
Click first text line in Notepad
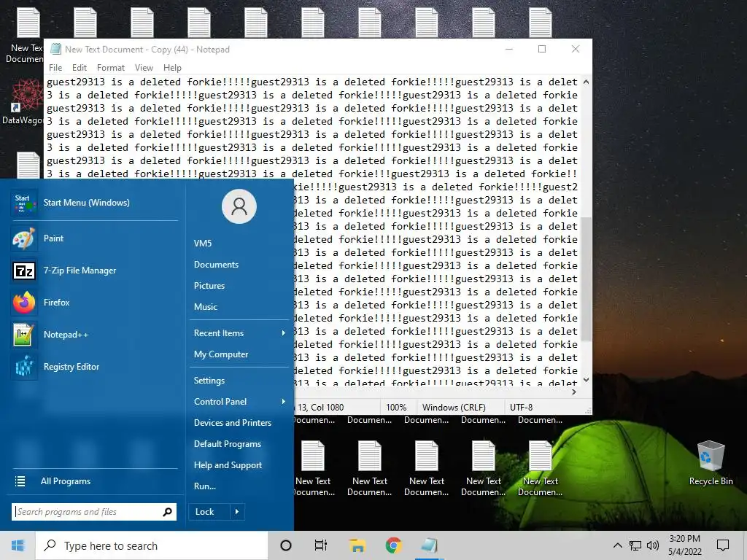(x=312, y=82)
